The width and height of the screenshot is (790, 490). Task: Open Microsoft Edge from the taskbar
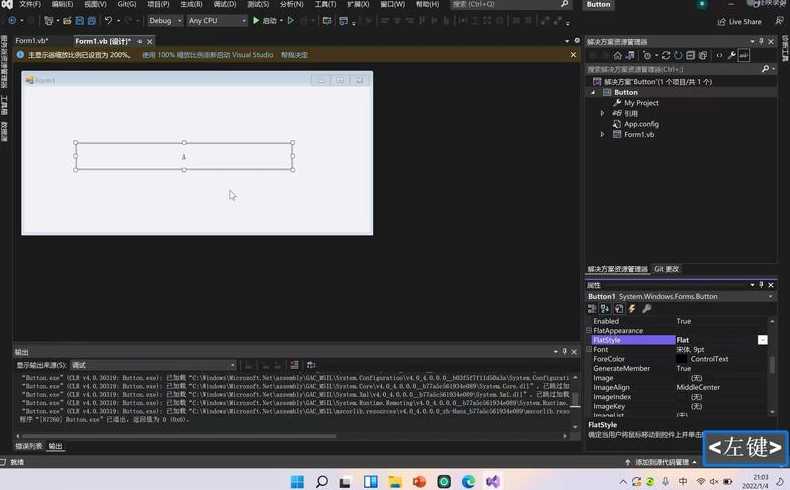point(469,481)
